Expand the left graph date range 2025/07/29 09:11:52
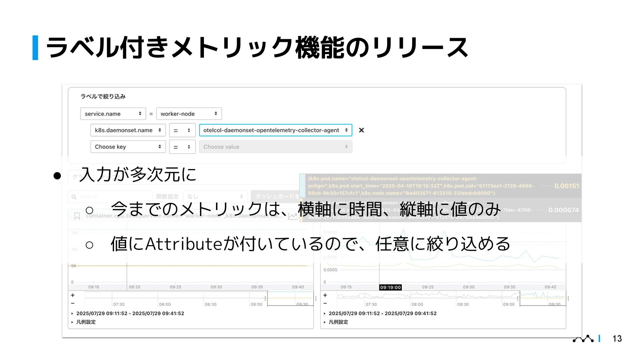 tap(127, 313)
